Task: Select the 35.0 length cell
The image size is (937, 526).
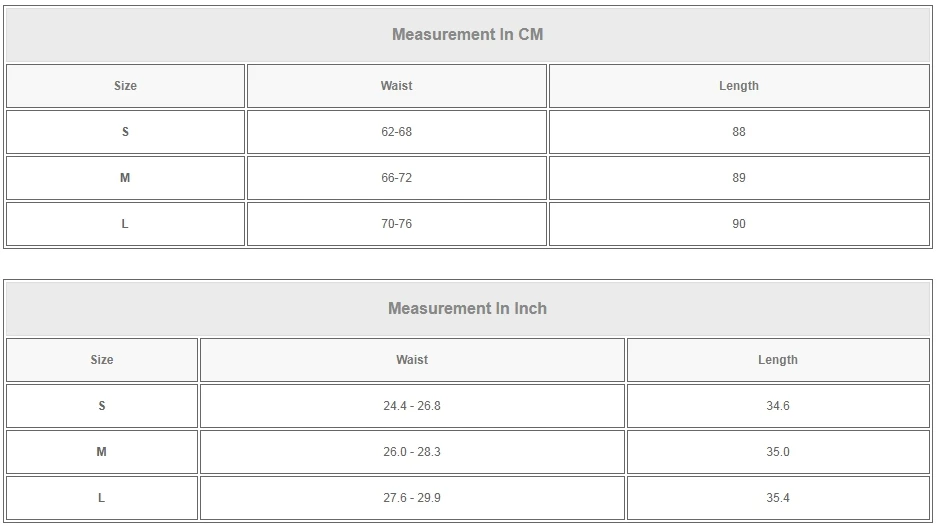Action: (x=777, y=452)
